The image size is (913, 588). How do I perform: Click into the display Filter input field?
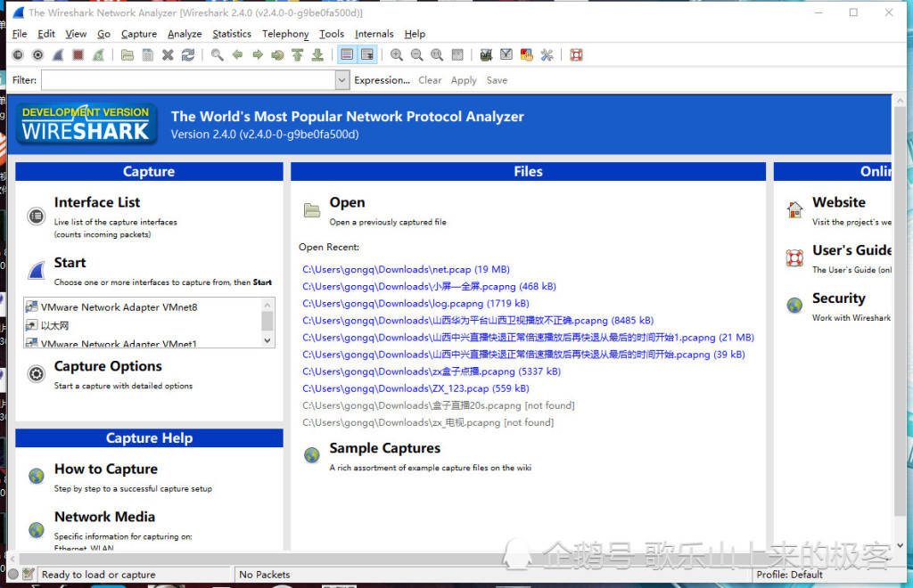pyautogui.click(x=189, y=80)
